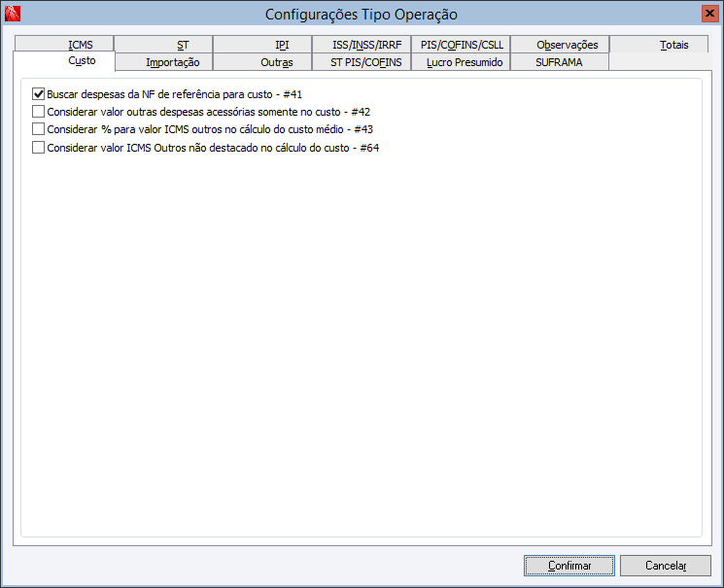Click the Confirmar button
This screenshot has width=724, height=588.
click(569, 566)
